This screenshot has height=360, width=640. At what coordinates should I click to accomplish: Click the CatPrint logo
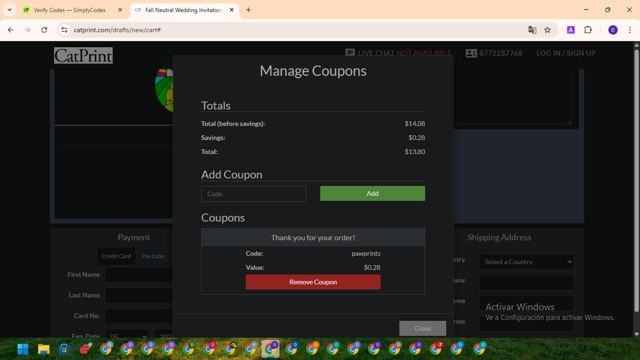[83, 56]
